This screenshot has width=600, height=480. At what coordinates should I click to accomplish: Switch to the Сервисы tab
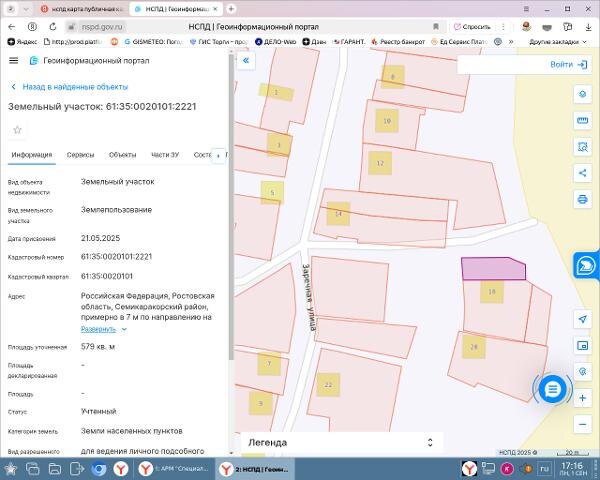(80, 155)
